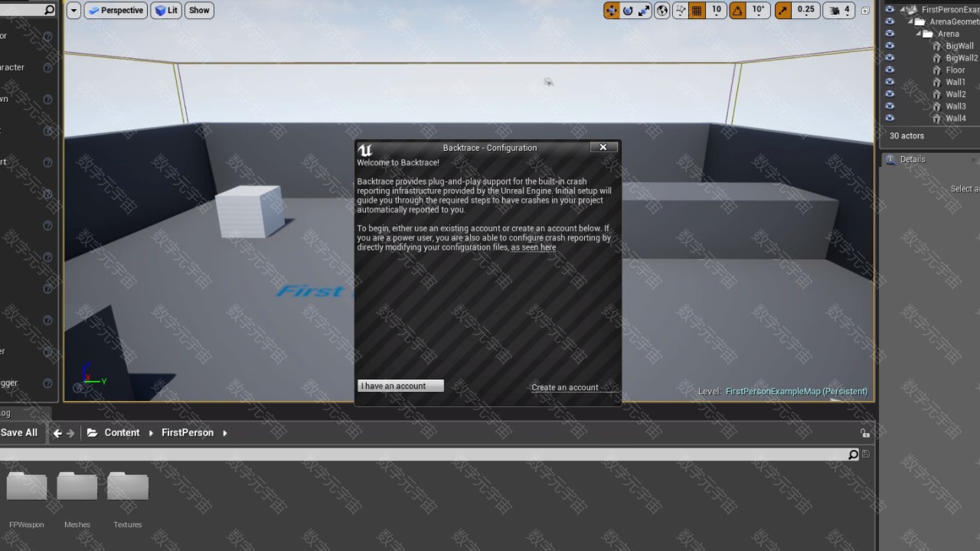Image resolution: width=980 pixels, height=551 pixels.
Task: Open the Perspective view mode menu
Action: pyautogui.click(x=116, y=10)
